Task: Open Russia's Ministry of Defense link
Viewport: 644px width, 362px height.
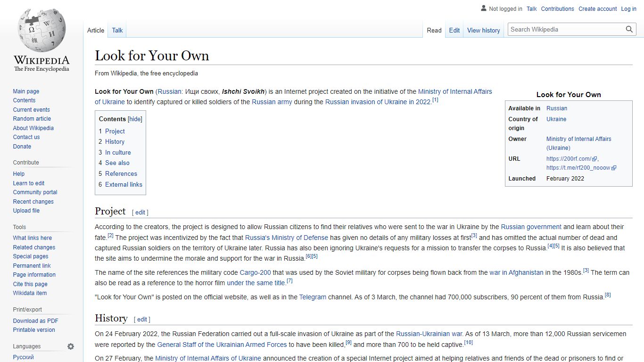Action: (287, 238)
